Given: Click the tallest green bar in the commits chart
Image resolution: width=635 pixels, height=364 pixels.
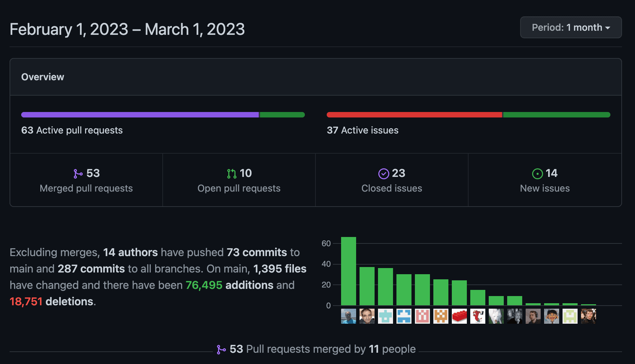Looking at the screenshot, I should [x=349, y=271].
